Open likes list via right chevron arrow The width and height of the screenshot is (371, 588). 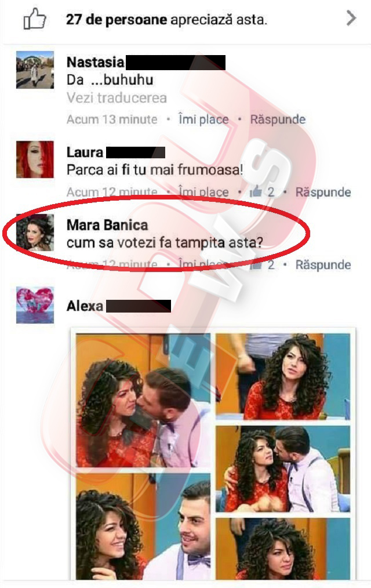[x=351, y=18]
